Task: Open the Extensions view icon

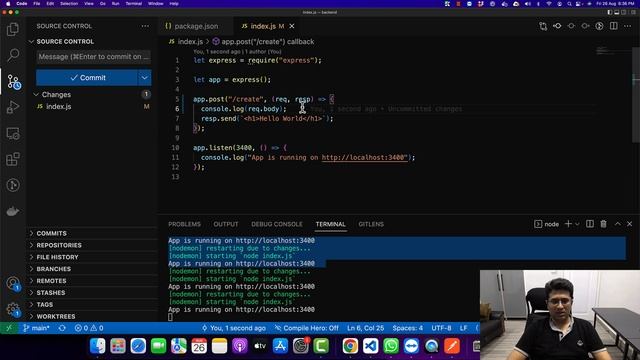Action: [x=13, y=159]
